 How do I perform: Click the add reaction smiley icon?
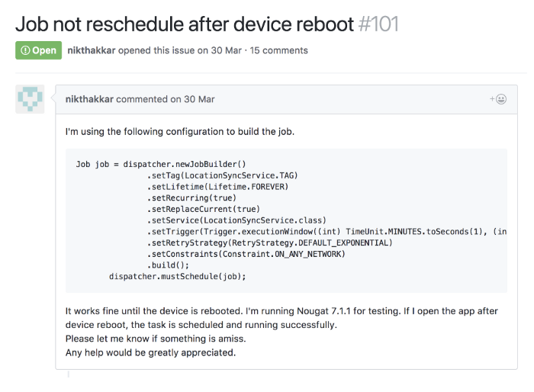500,99
